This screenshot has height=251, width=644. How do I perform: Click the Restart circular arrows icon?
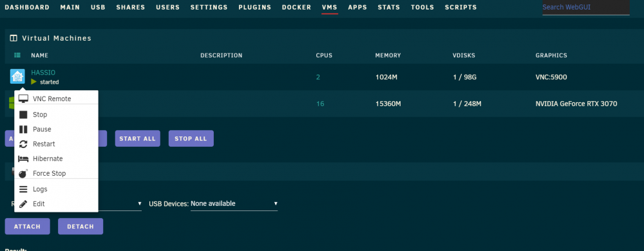(23, 144)
